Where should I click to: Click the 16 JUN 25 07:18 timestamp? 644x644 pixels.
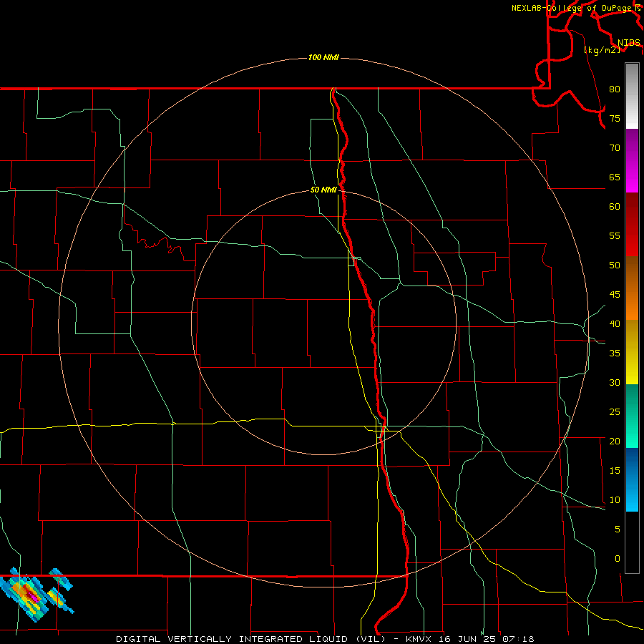487,639
